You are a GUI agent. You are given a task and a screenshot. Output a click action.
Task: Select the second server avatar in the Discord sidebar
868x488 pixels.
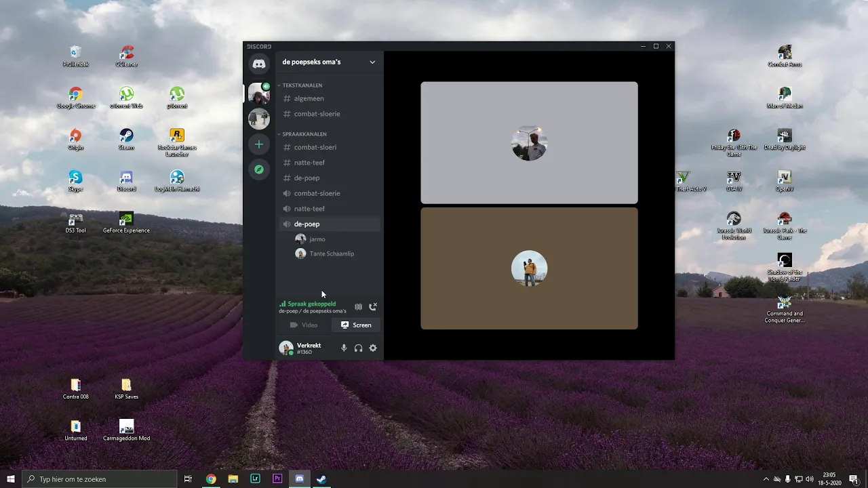click(259, 119)
